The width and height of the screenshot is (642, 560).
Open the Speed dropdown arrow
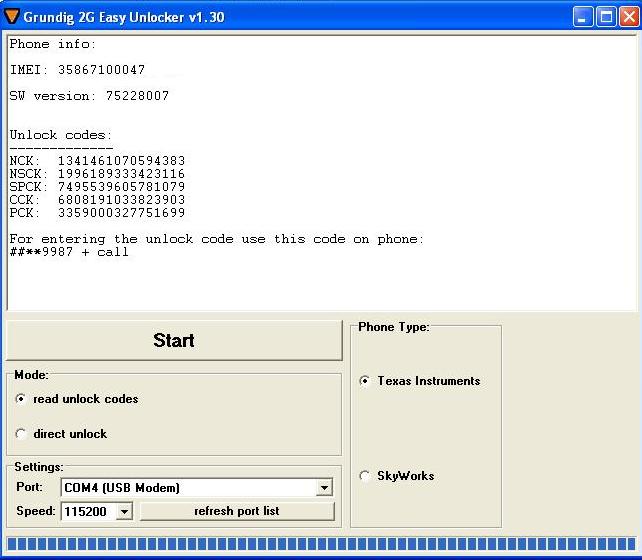124,511
